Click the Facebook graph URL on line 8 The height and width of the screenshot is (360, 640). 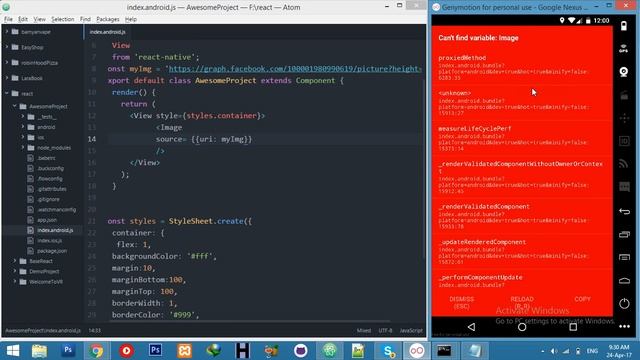point(295,69)
